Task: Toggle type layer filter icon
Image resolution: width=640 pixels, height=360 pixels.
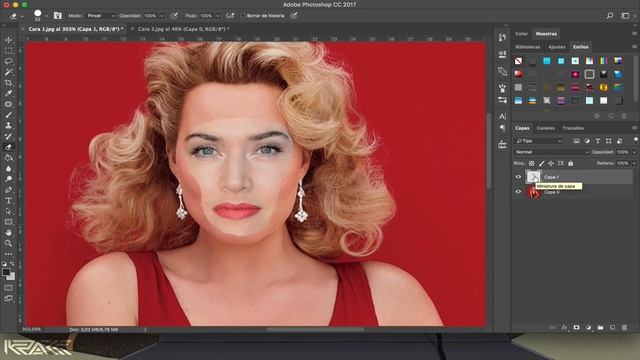Action: coord(598,141)
